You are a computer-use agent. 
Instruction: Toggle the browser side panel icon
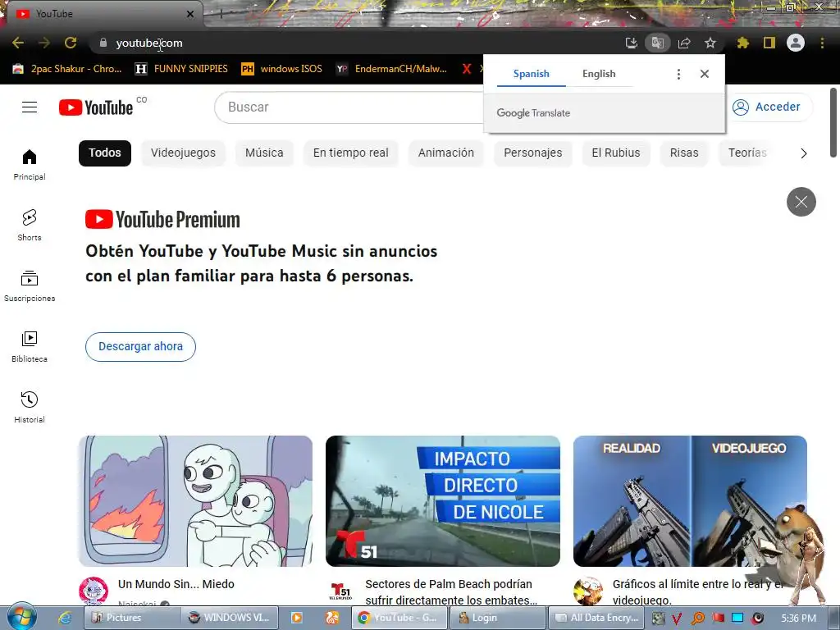point(769,43)
